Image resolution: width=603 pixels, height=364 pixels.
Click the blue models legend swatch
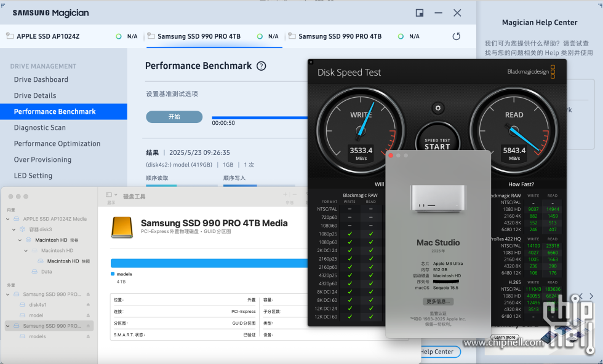coord(113,274)
